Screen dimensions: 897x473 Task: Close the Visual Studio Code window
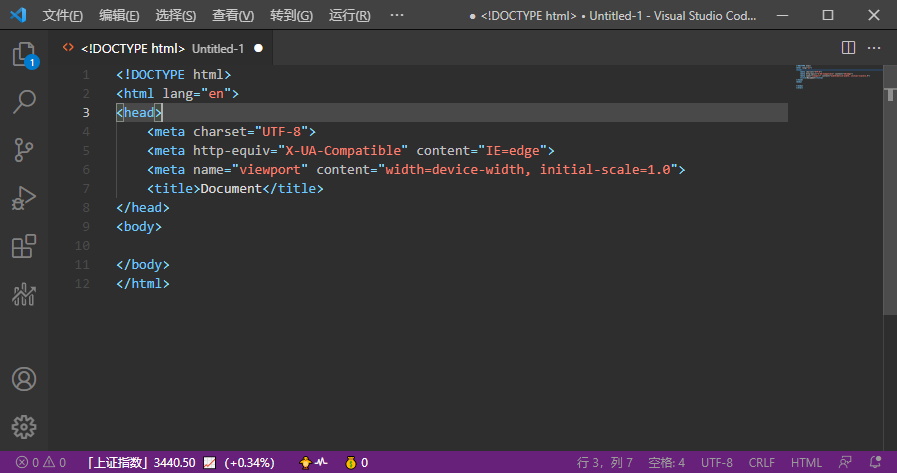coord(874,15)
